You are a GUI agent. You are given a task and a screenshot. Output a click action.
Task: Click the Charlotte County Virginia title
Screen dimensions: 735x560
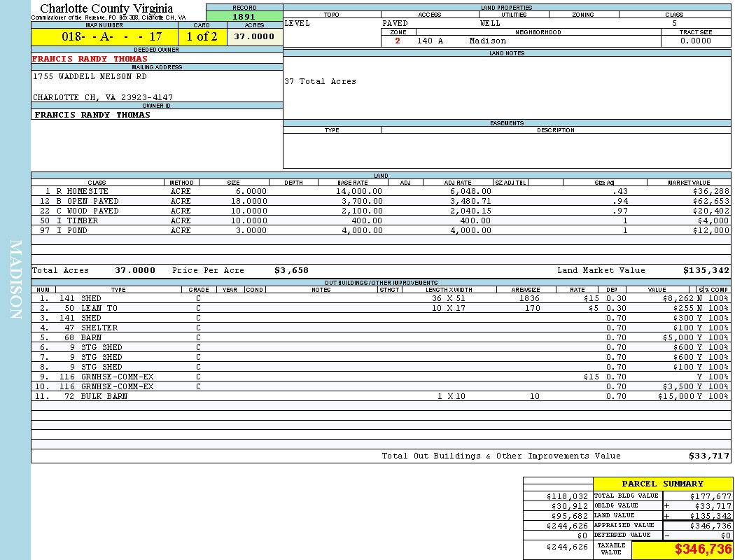point(106,8)
